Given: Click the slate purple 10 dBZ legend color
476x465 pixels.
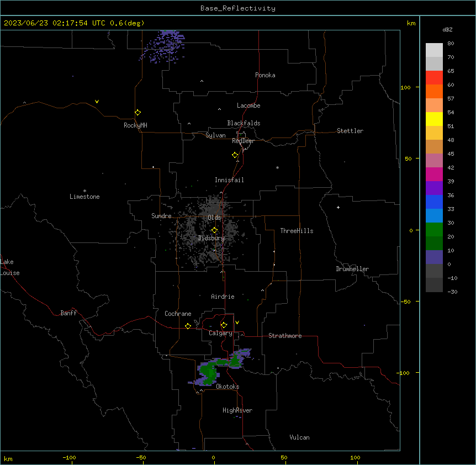Looking at the screenshot, I should (434, 257).
